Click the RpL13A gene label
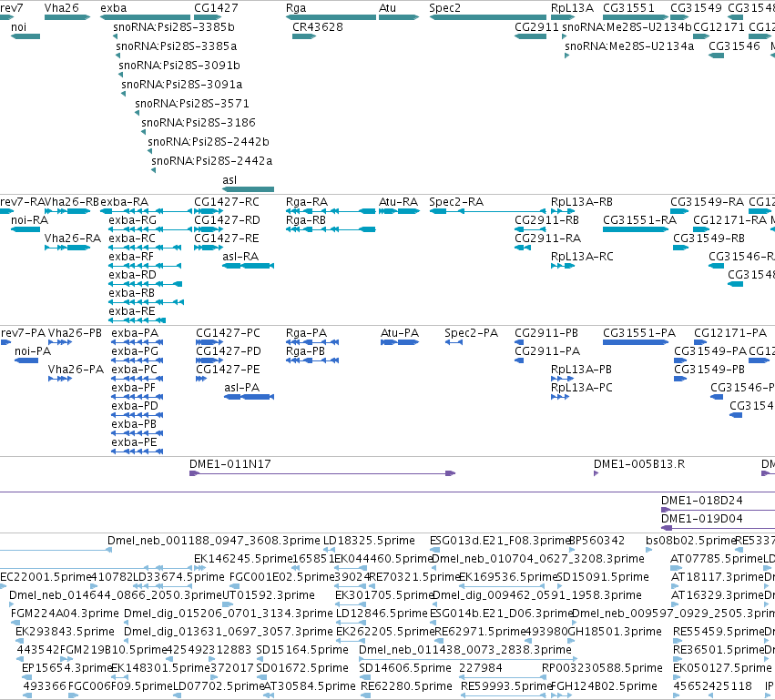This screenshot has height=700, width=775. [572, 8]
